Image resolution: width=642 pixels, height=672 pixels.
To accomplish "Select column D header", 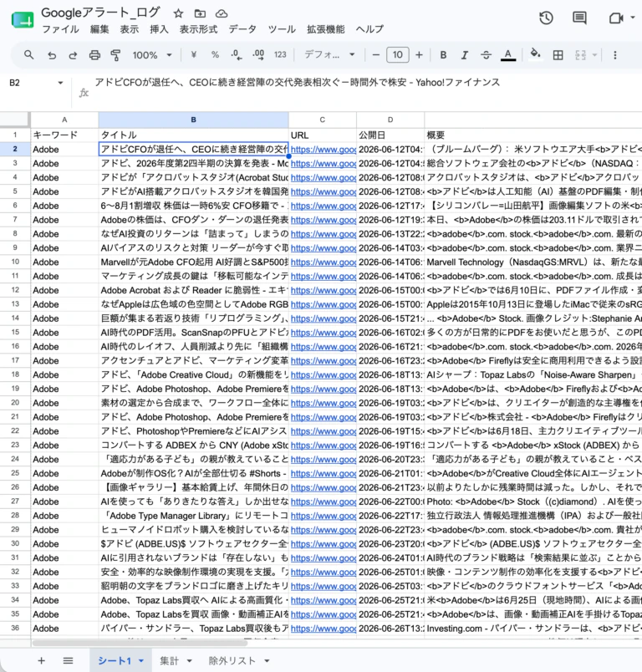I will pos(390,120).
